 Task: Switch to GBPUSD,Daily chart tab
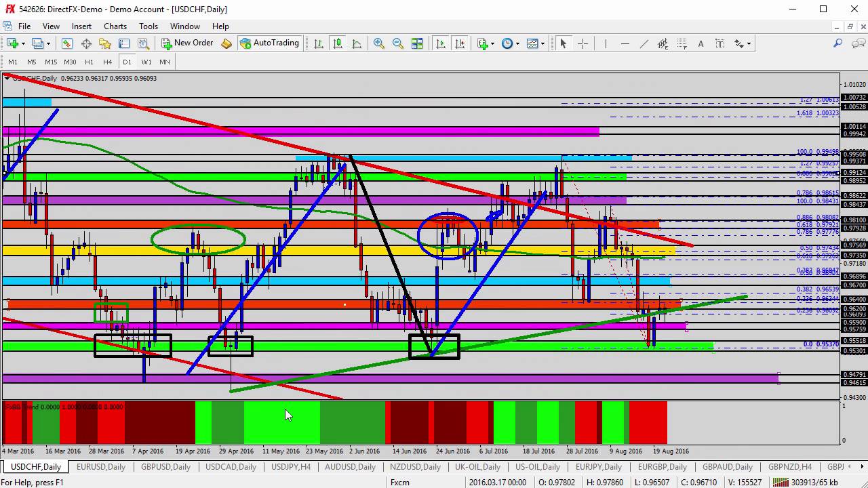166,467
